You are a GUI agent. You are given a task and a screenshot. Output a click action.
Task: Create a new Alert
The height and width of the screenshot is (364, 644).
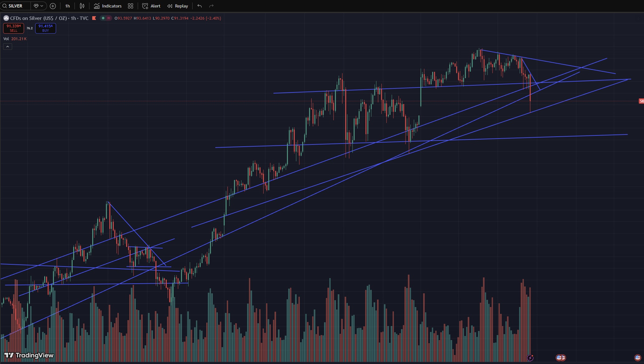[151, 6]
